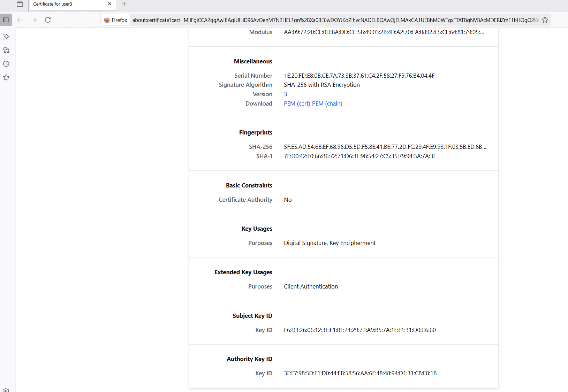Reload the certificate page

coord(48,20)
